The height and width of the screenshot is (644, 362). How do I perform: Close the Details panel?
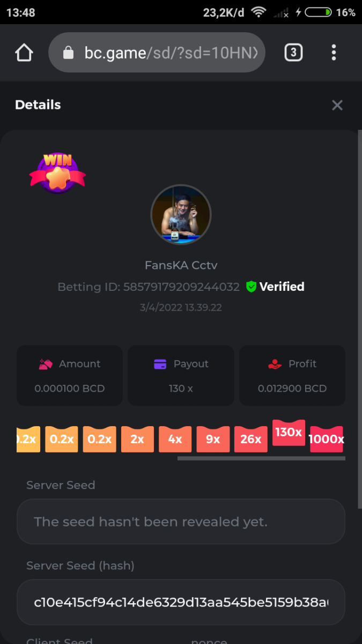pos(337,105)
